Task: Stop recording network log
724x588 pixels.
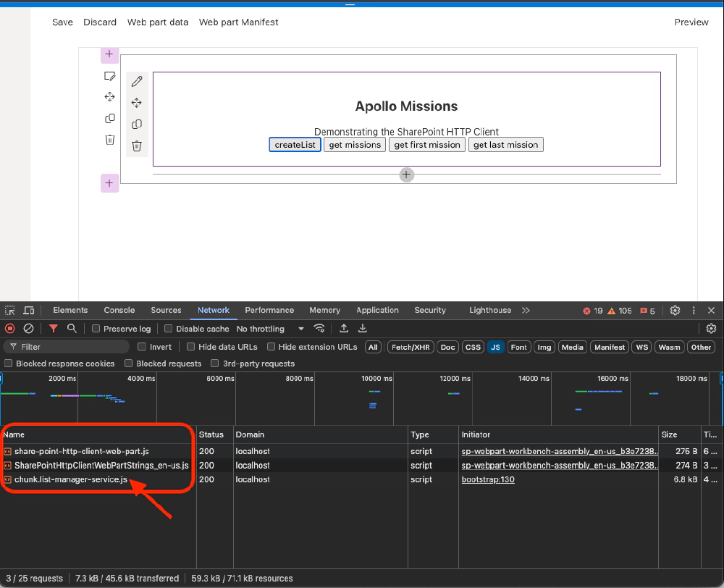Action: coord(9,329)
